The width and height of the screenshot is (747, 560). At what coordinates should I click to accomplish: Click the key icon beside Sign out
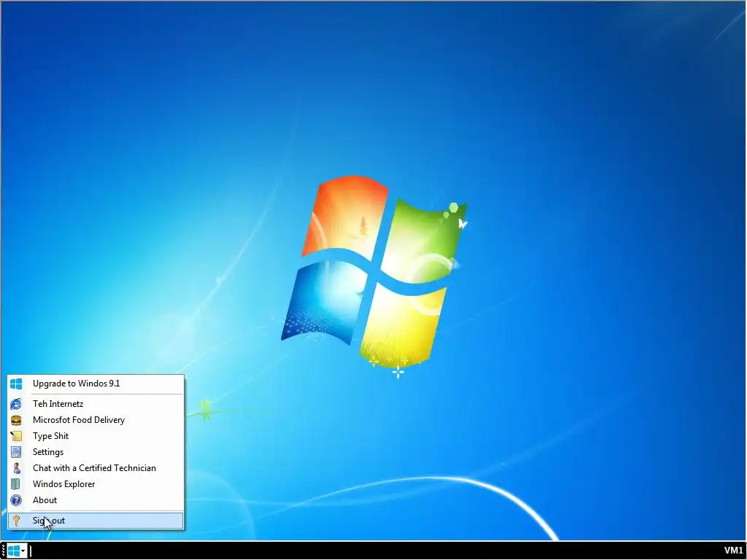16,521
